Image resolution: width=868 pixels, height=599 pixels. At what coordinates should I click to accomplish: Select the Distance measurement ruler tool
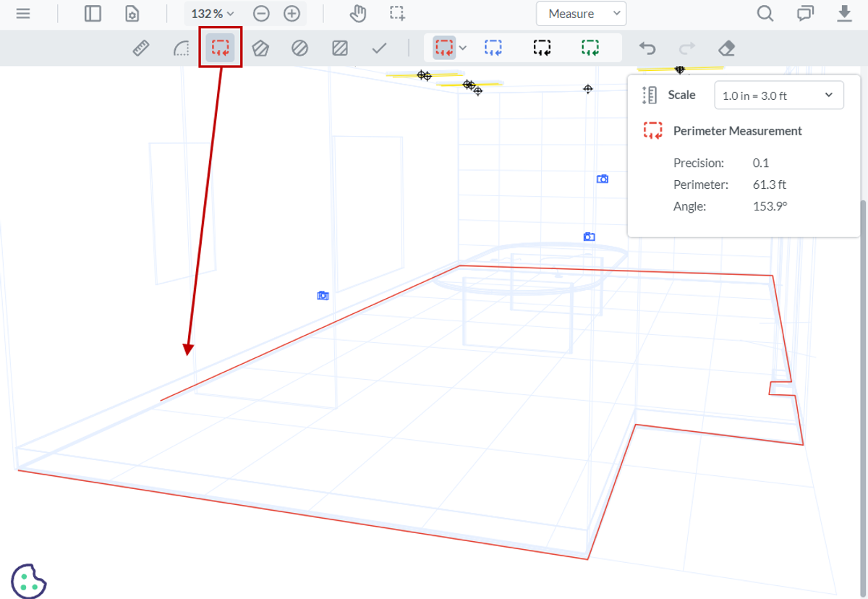pyautogui.click(x=141, y=48)
